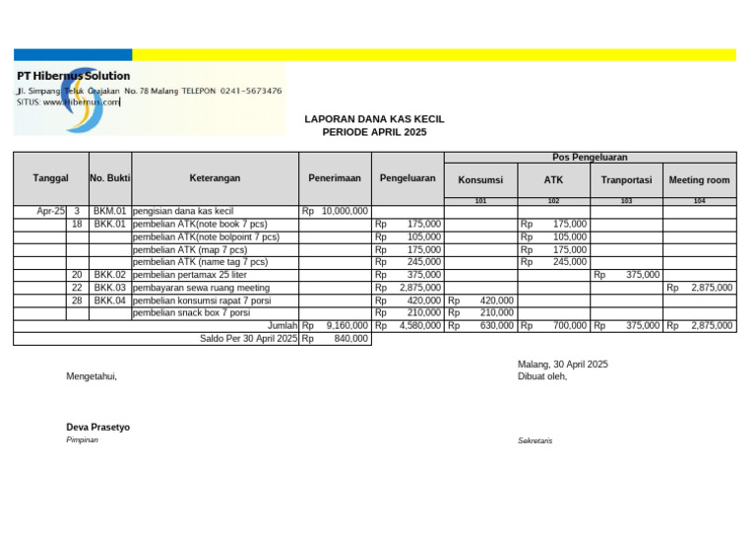Click the PERIODE APRIL 2025 subtitle
This screenshot has width=756, height=535.
click(x=374, y=132)
